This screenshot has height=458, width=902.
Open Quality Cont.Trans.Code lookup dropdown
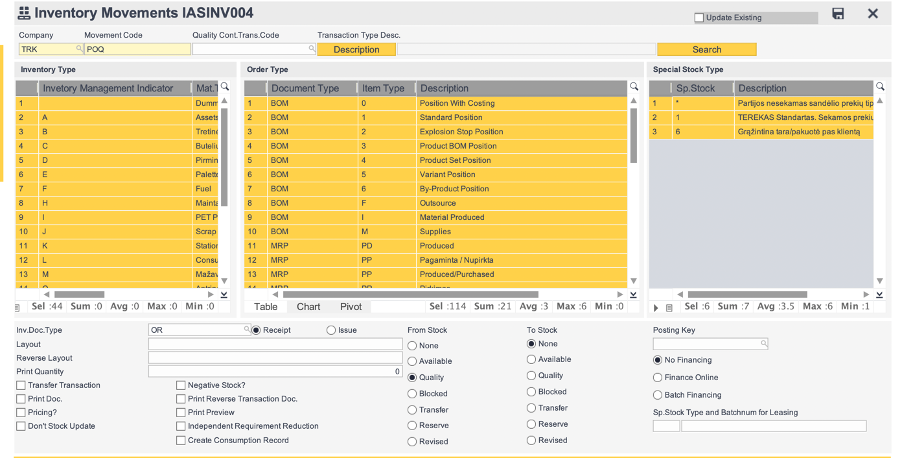coord(311,49)
